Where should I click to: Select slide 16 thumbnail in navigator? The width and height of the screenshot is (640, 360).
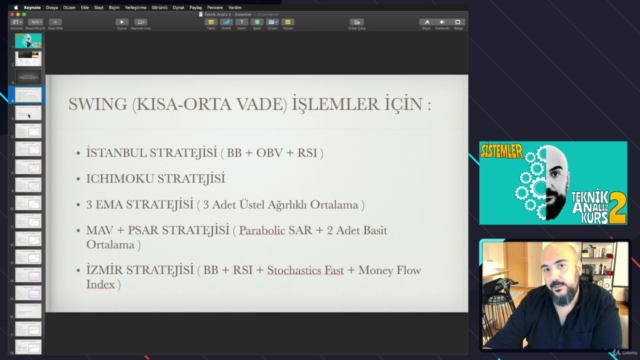coord(28,310)
